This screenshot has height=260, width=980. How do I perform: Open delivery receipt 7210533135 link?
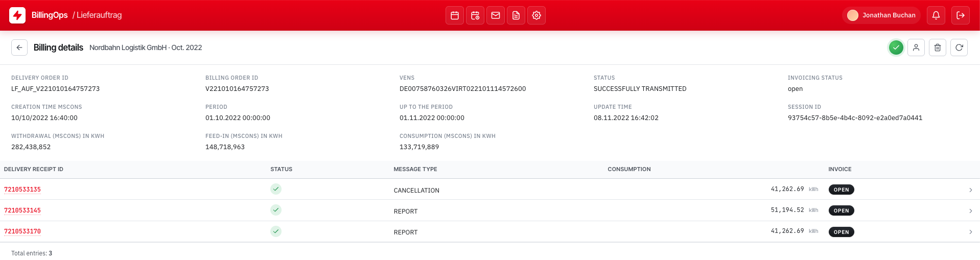(x=22, y=190)
